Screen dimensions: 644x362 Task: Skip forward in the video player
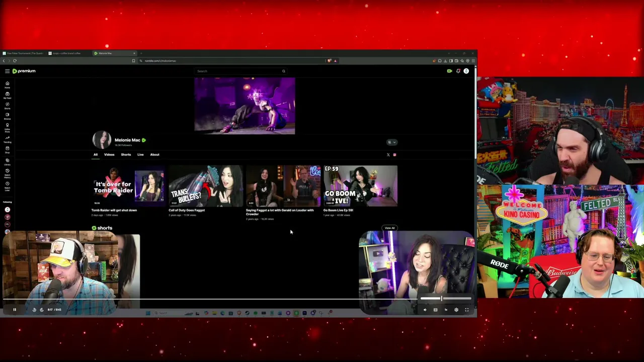pyautogui.click(x=41, y=310)
